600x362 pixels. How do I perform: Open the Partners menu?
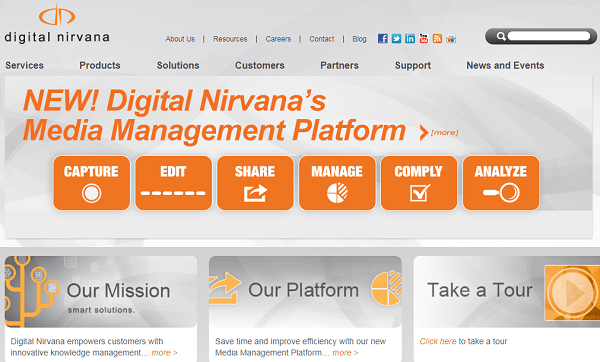[339, 65]
